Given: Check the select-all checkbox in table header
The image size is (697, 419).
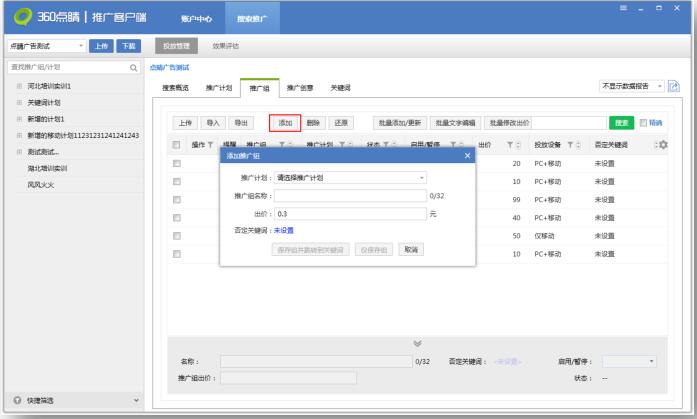Looking at the screenshot, I should tap(176, 146).
